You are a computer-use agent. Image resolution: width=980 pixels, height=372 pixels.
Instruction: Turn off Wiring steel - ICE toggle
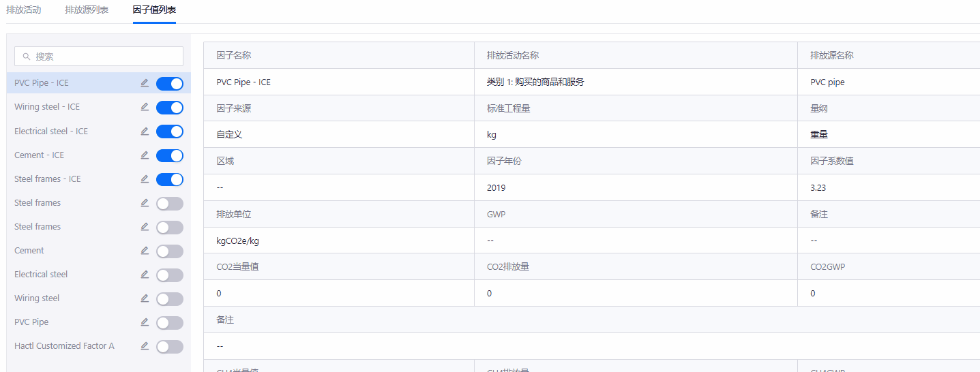pos(170,108)
